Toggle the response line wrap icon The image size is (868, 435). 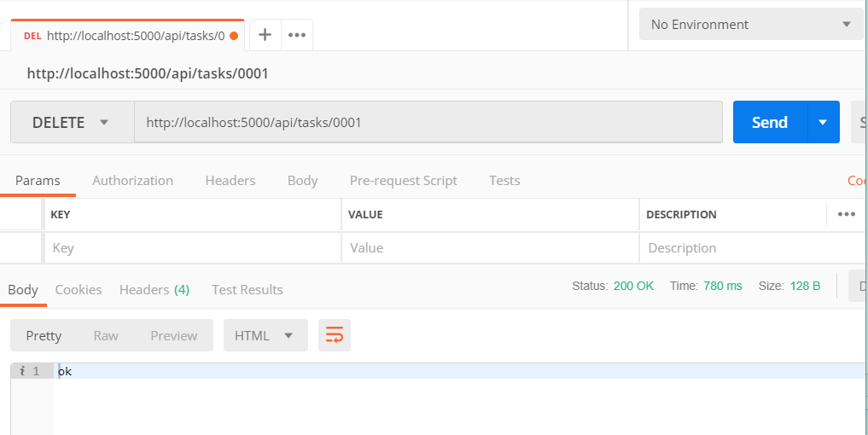(x=335, y=335)
